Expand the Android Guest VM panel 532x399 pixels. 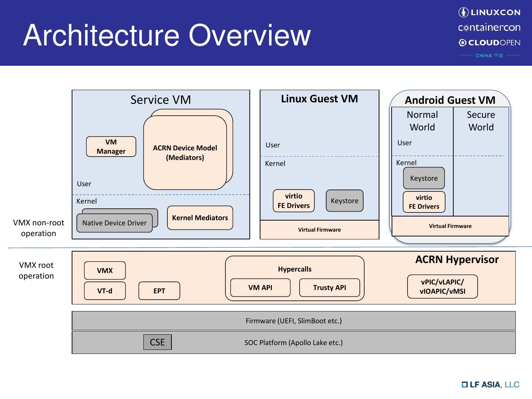[x=450, y=100]
